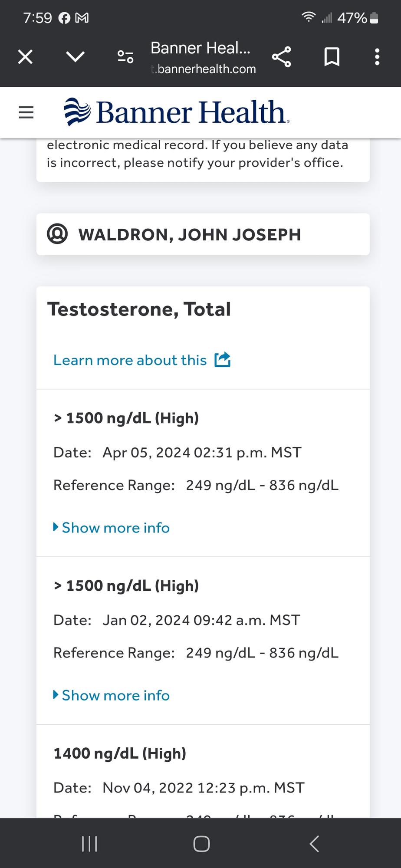401x868 pixels.
Task: Open the Banner Health hamburger menu
Action: point(26,112)
